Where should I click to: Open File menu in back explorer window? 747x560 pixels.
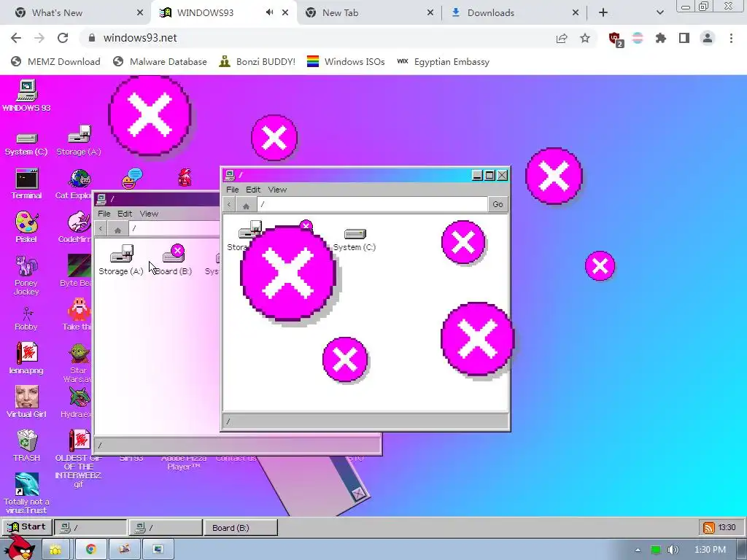(104, 214)
